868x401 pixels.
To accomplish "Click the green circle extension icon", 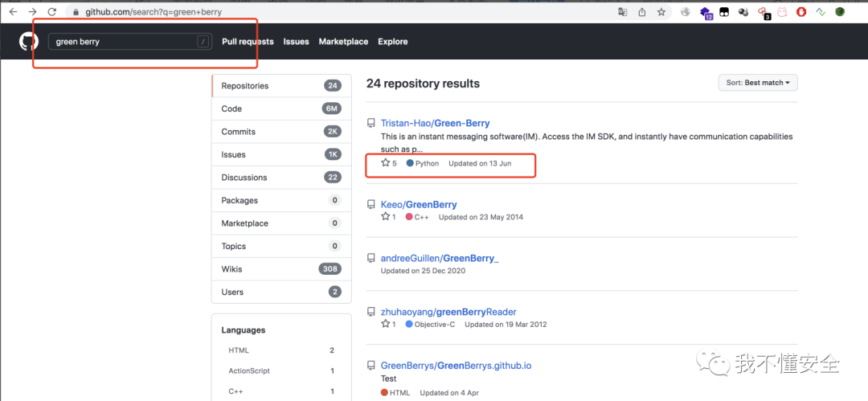I will click(x=840, y=11).
